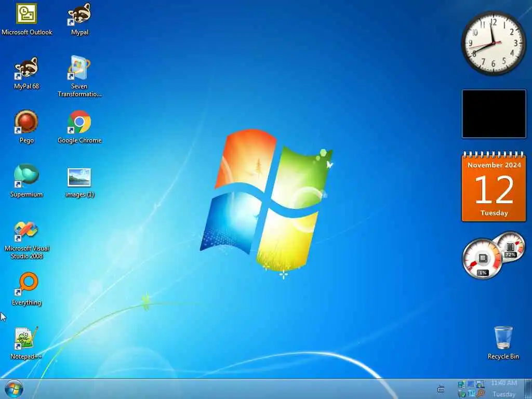Click the analog clock gadget
The width and height of the screenshot is (532, 399).
coord(494,43)
